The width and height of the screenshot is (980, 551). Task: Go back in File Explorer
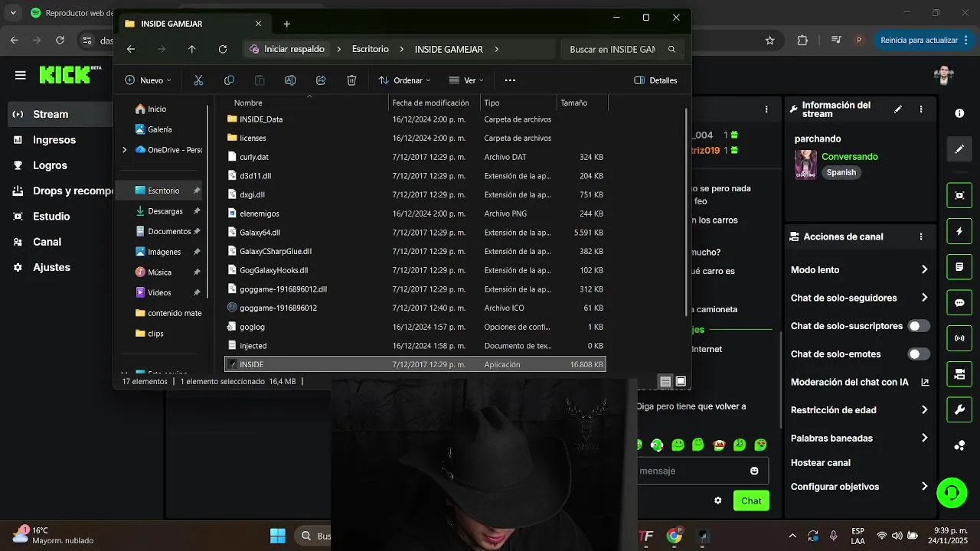[131, 49]
